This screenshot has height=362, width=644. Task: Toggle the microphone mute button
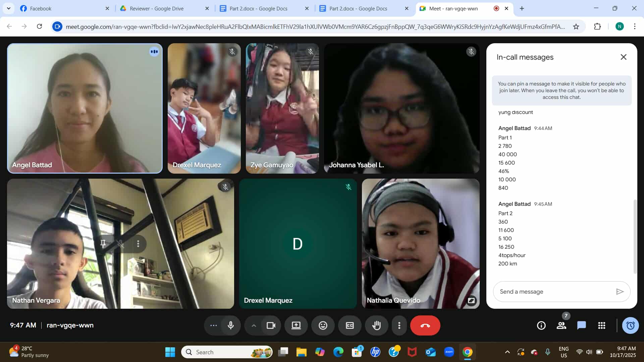pyautogui.click(x=230, y=325)
